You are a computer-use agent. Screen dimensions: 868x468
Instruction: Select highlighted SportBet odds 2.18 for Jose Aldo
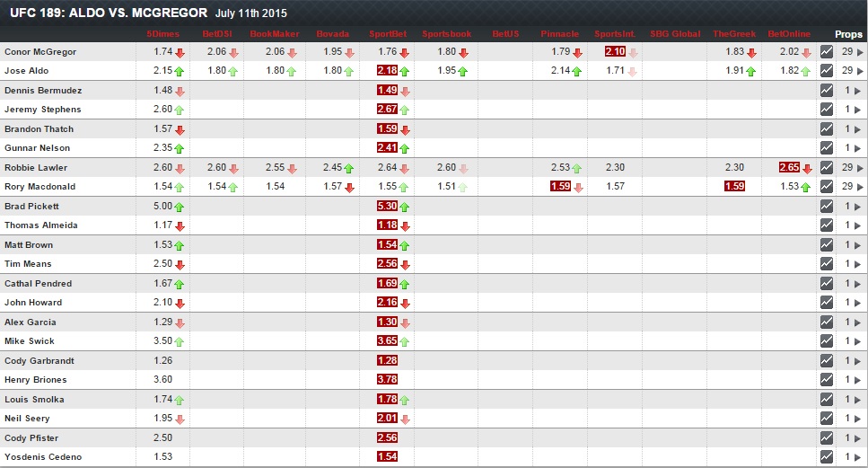click(388, 70)
